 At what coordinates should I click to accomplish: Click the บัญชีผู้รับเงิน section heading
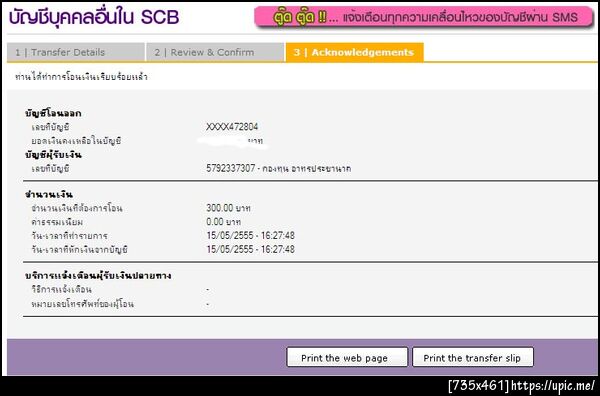[x=53, y=155]
